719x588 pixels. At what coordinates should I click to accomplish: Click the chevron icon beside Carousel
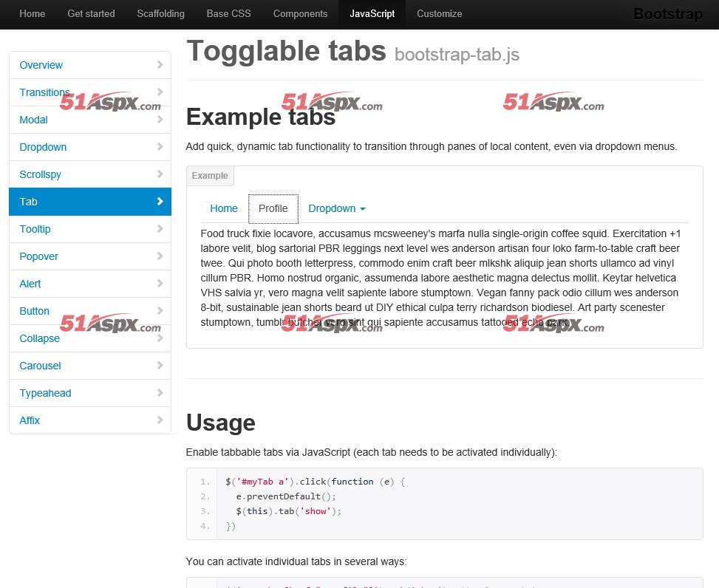(160, 365)
